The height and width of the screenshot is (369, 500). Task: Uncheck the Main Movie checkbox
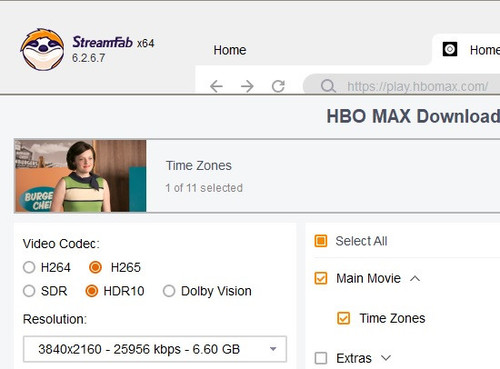click(321, 278)
